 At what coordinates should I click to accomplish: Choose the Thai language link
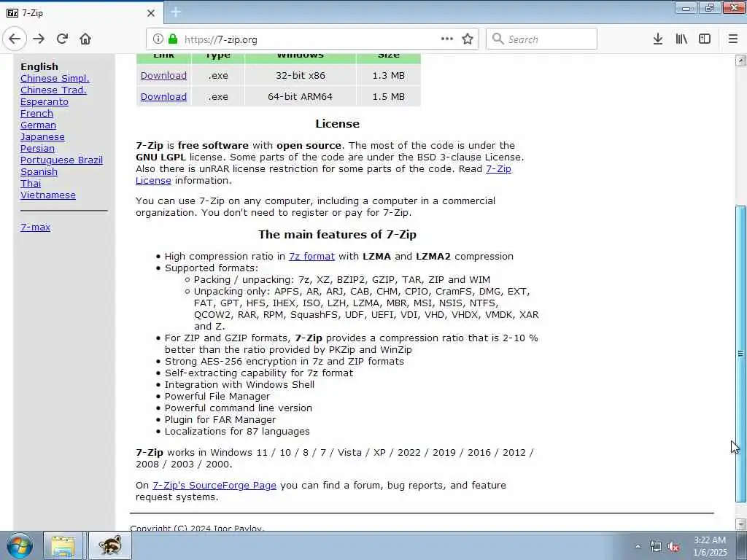click(31, 183)
